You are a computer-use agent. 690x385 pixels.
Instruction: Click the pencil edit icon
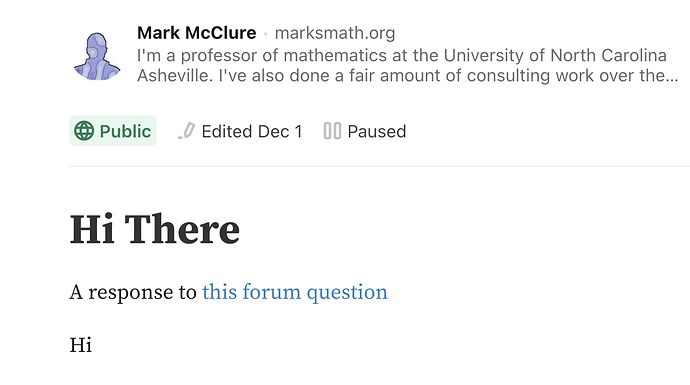(187, 131)
